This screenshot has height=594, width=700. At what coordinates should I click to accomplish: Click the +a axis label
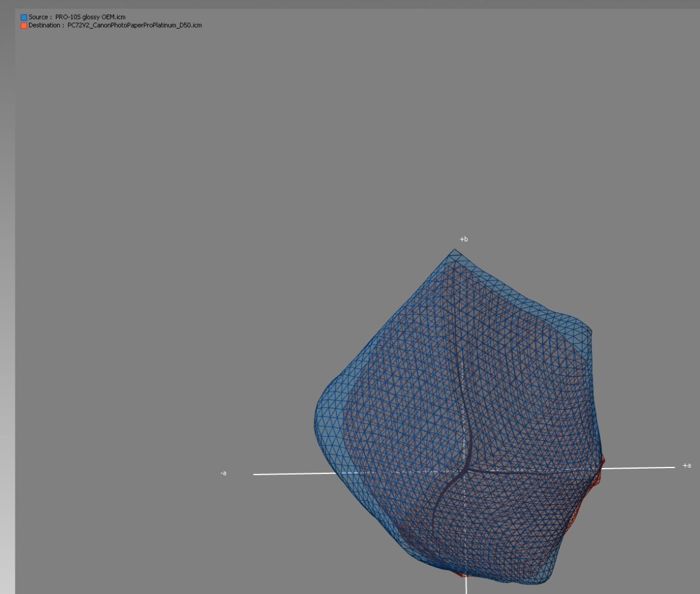pos(686,466)
